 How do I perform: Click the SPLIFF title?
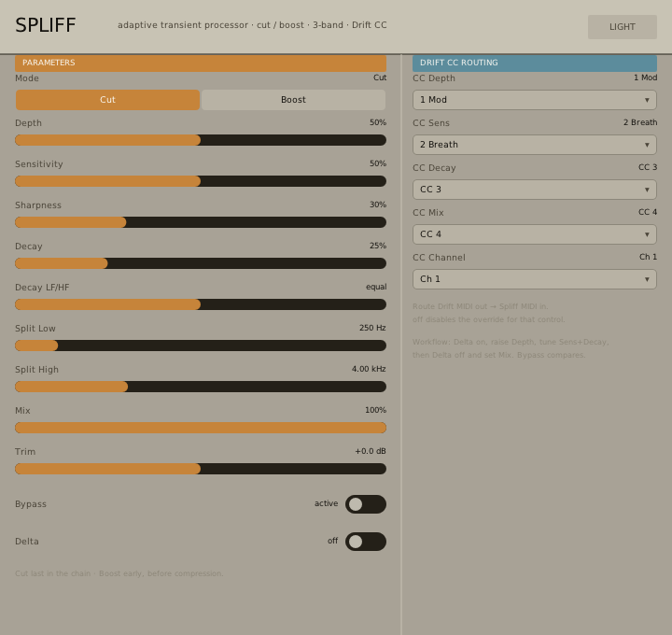pyautogui.click(x=46, y=25)
